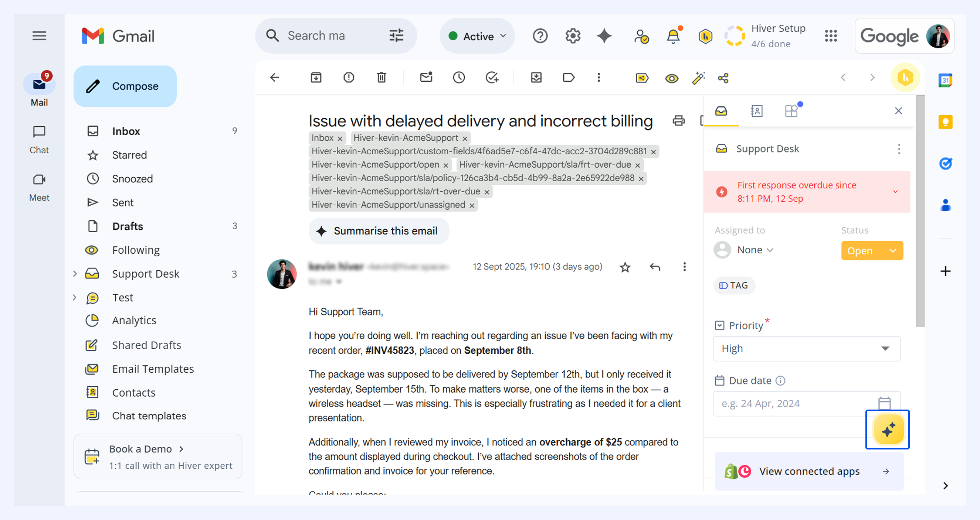Click the Snooze clock icon in toolbar
The image size is (980, 520).
point(459,78)
